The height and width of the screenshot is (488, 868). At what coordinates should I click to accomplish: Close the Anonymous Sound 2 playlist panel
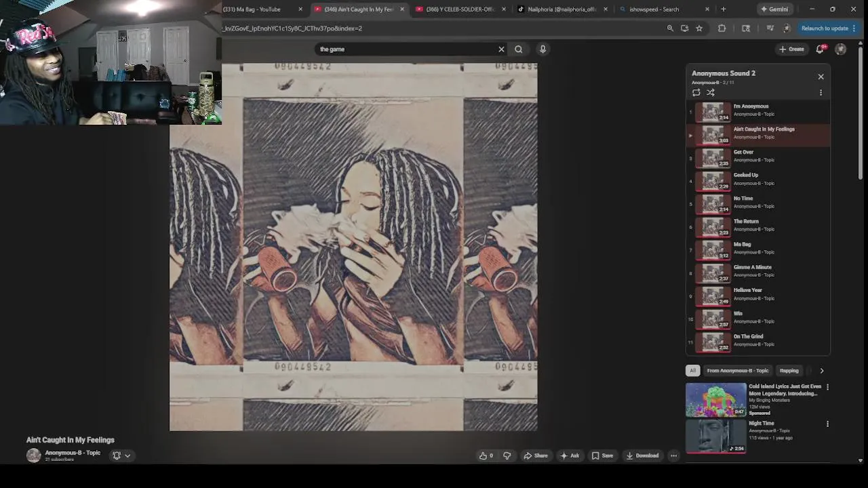click(821, 77)
